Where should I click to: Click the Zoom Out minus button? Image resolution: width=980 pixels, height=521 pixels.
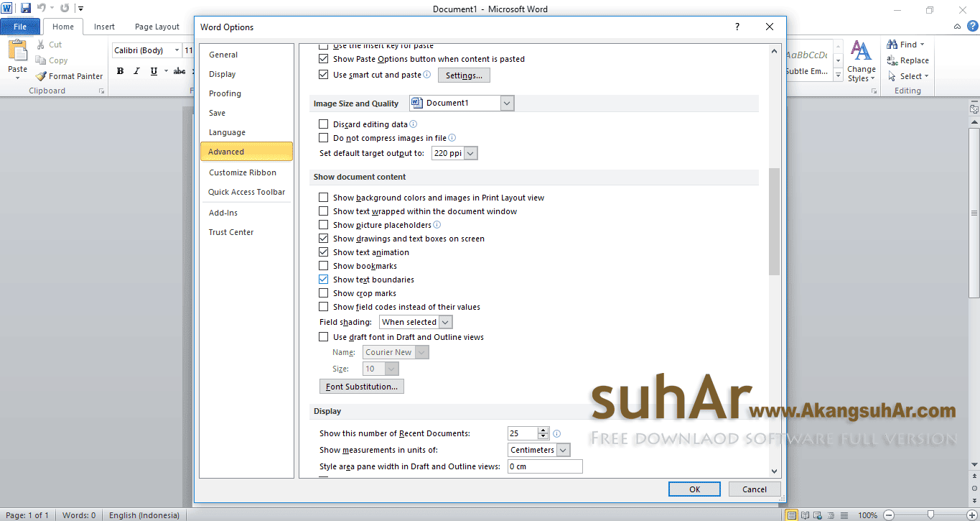coord(889,515)
